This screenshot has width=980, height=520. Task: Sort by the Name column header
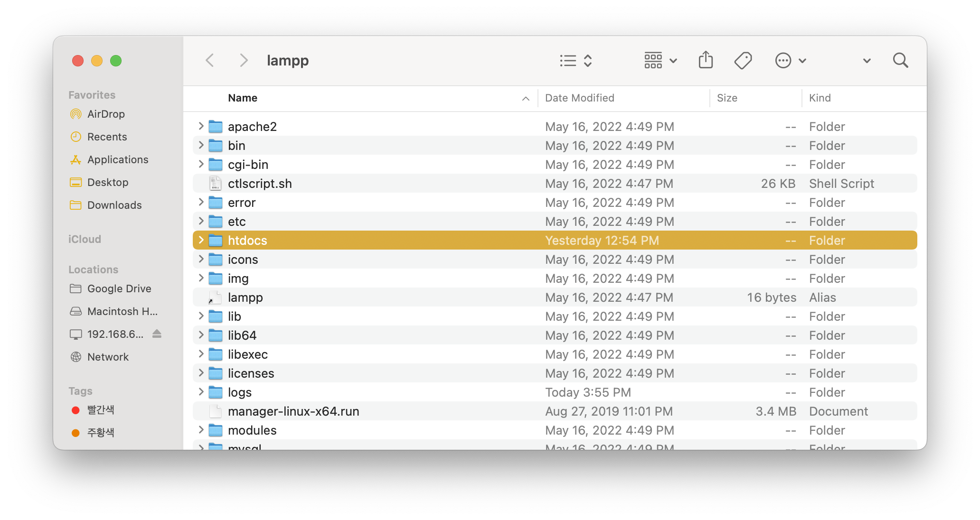point(243,98)
